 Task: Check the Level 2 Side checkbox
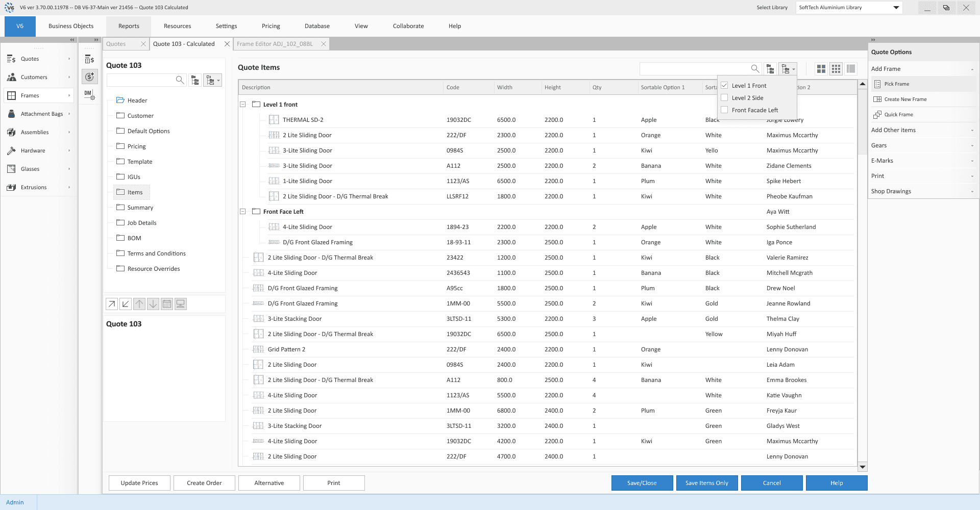(x=724, y=97)
